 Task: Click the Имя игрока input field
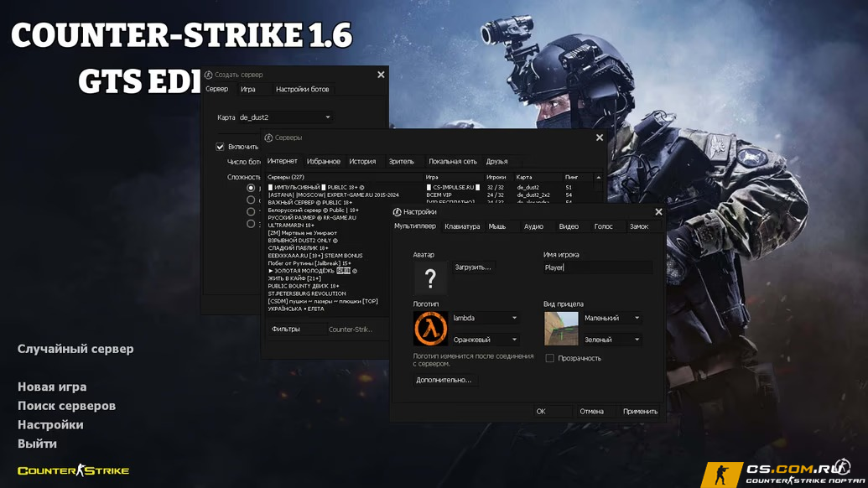coord(597,267)
